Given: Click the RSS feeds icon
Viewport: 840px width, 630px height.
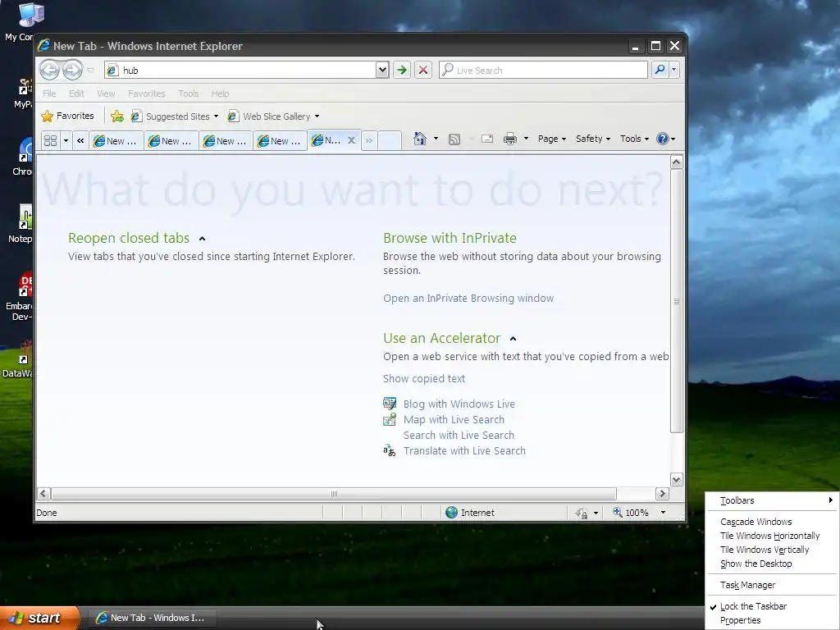Looking at the screenshot, I should [x=454, y=139].
